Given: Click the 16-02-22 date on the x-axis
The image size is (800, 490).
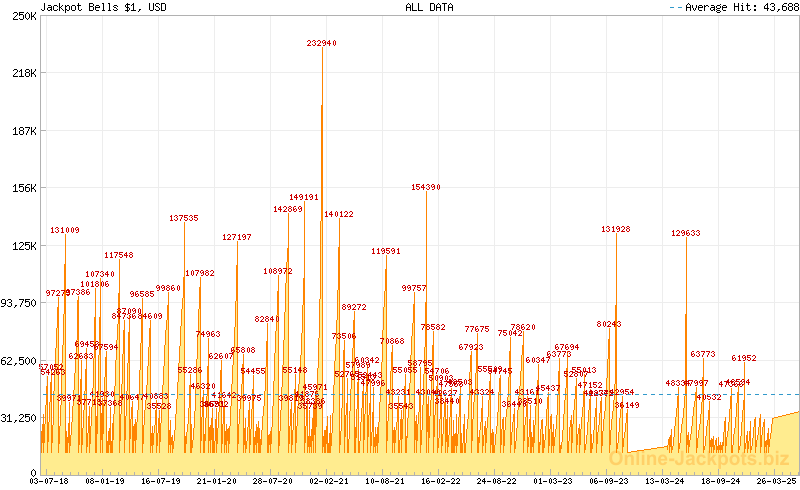Looking at the screenshot, I should (x=439, y=480).
